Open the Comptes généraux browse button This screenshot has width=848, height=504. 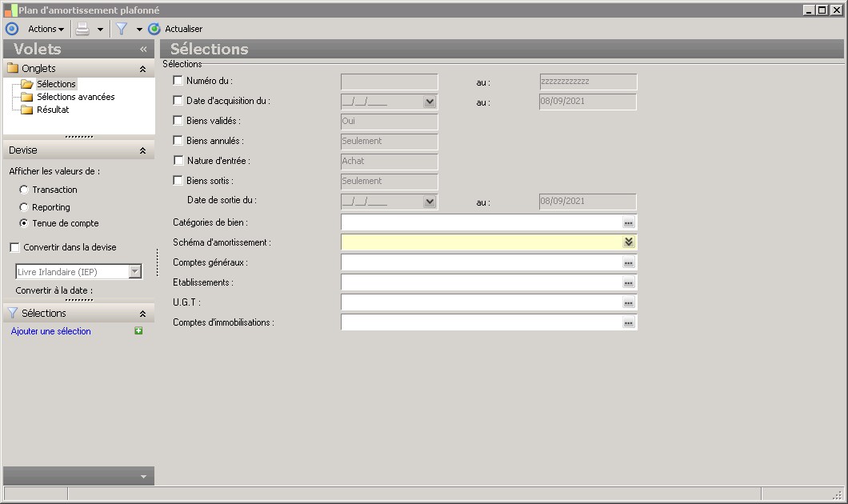(x=629, y=262)
